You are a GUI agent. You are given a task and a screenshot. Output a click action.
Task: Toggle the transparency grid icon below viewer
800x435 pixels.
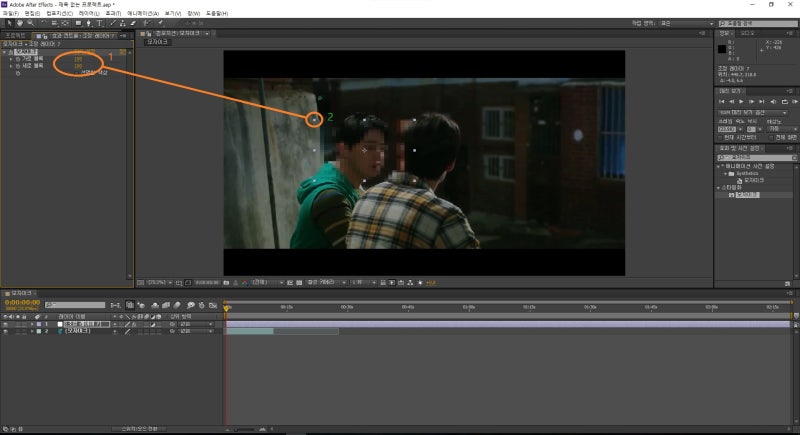[298, 283]
